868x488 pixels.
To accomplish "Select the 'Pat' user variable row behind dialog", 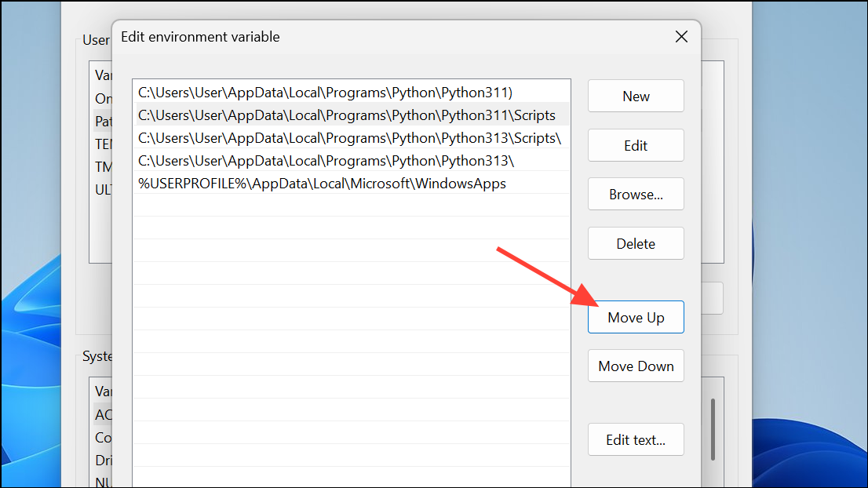I will tap(103, 122).
